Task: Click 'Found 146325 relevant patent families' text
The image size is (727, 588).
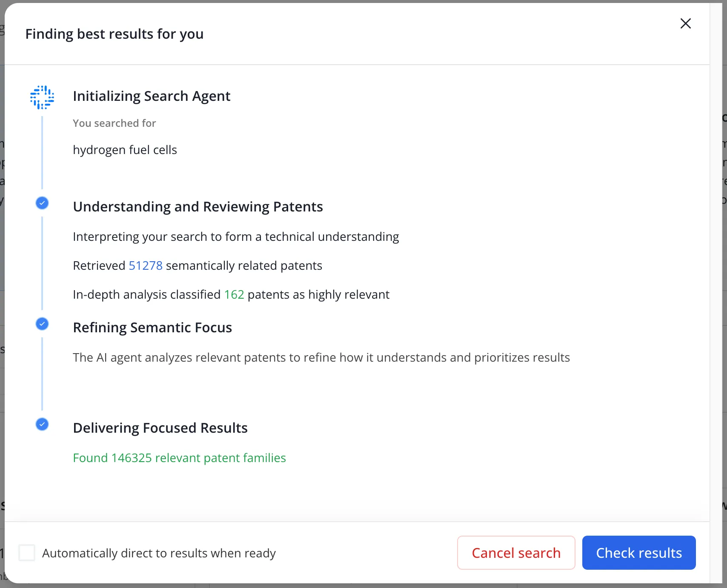Action: [179, 458]
